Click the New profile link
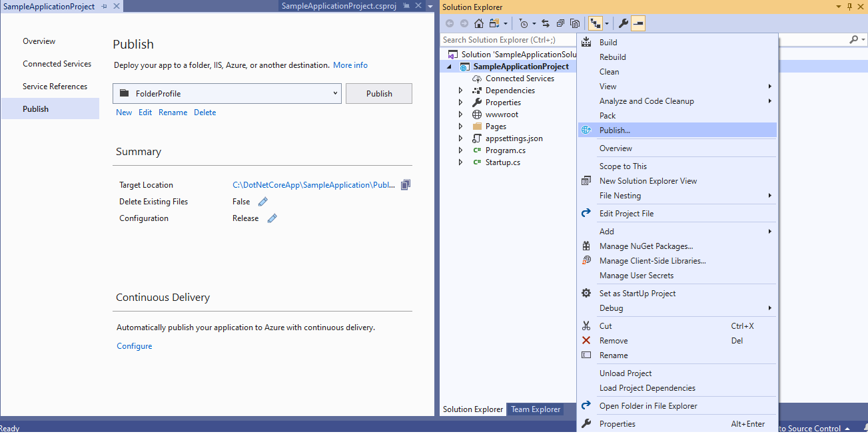The height and width of the screenshot is (438, 868). (124, 112)
